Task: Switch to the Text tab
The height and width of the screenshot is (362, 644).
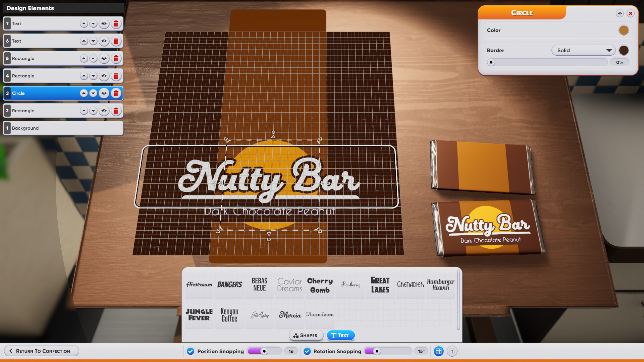Action: tap(340, 335)
